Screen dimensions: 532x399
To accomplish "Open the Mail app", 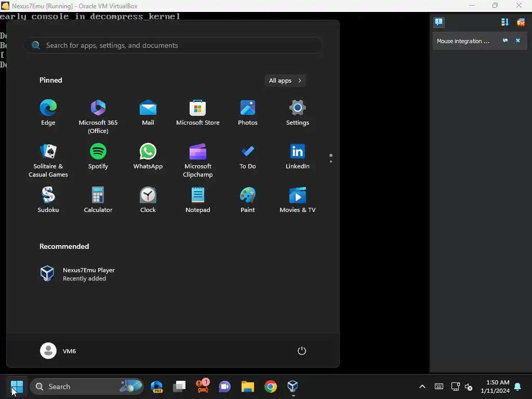I will click(148, 113).
